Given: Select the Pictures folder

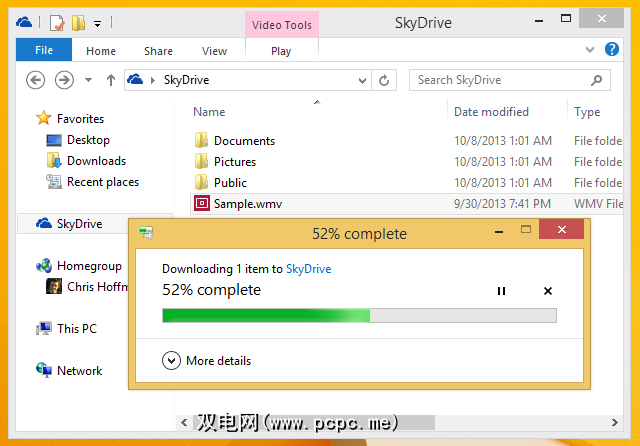Looking at the screenshot, I should [x=235, y=162].
